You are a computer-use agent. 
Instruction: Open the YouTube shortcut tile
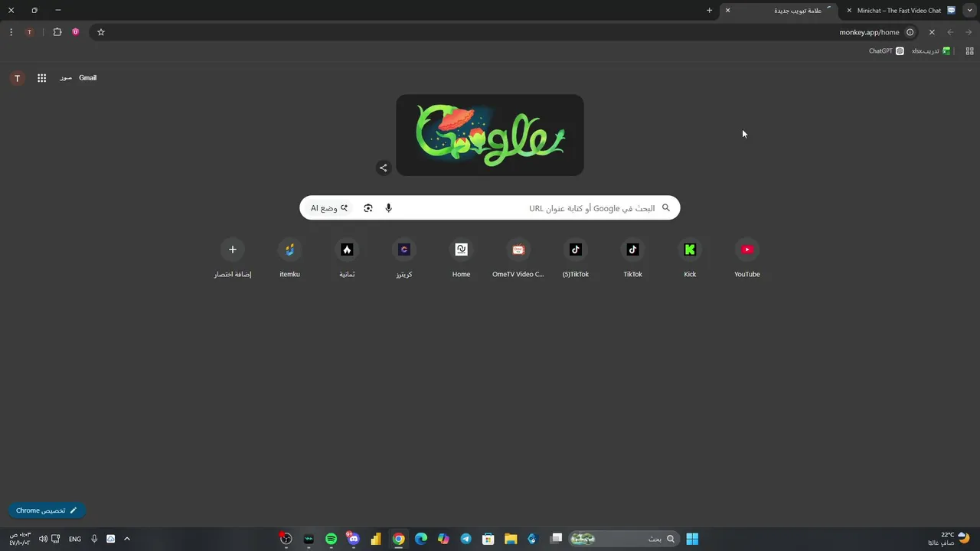coord(747,258)
